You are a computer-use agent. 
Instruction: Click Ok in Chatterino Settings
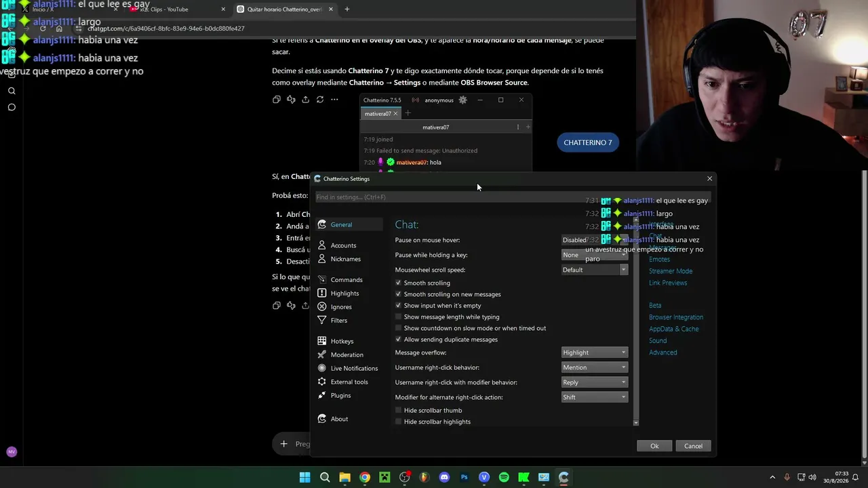coord(654,446)
